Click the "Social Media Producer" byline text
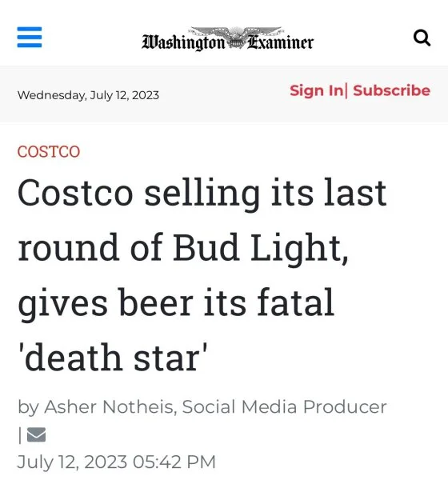Viewport: 448px width, 480px height. [x=284, y=407]
